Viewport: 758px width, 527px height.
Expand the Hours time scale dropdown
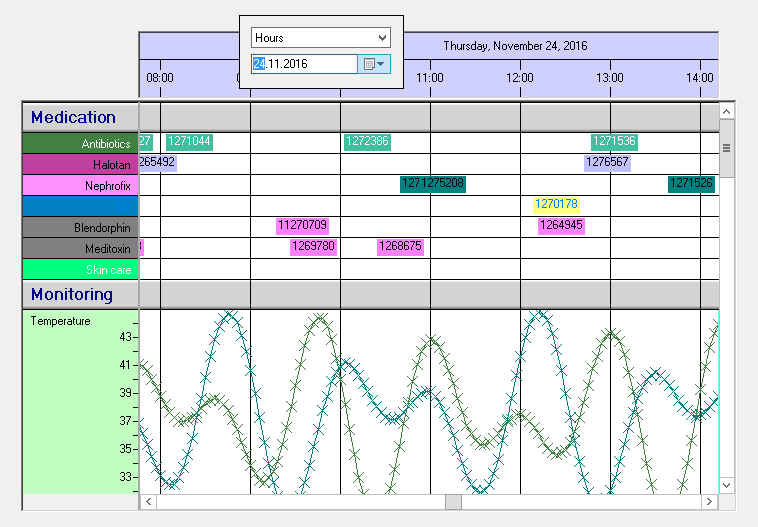point(320,38)
